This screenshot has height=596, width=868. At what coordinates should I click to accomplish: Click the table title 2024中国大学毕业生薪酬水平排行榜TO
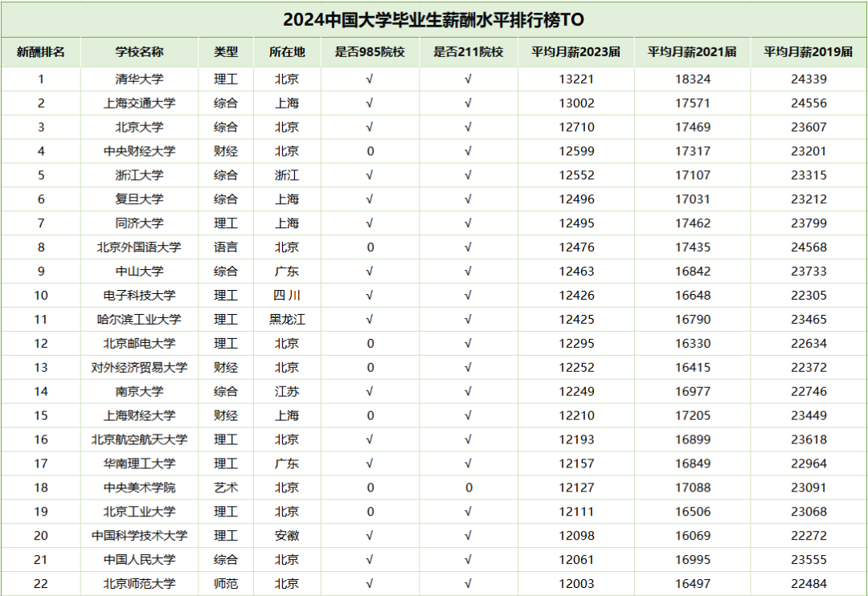[433, 20]
